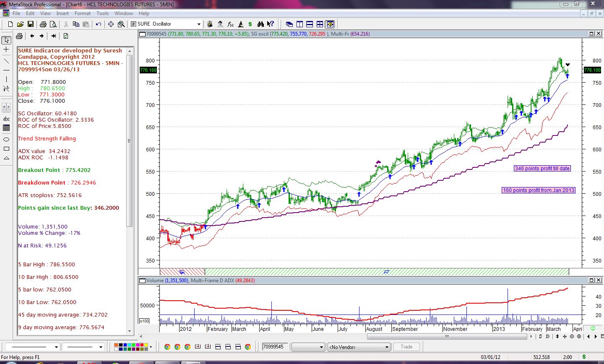
Task: Print using the main toolbar printer icon
Action: point(43,24)
